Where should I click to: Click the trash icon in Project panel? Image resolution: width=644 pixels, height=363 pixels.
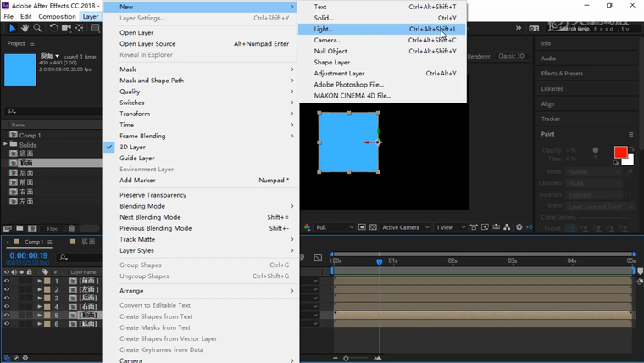pyautogui.click(x=71, y=228)
